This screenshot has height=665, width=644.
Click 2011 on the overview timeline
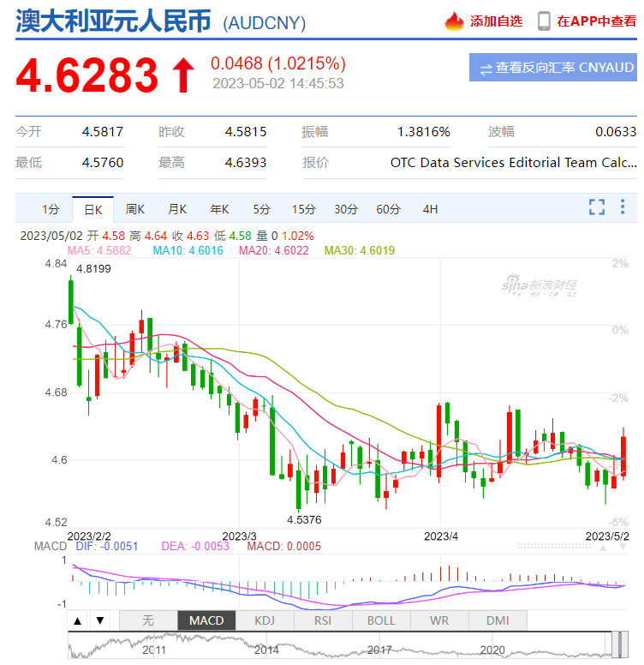(x=154, y=650)
